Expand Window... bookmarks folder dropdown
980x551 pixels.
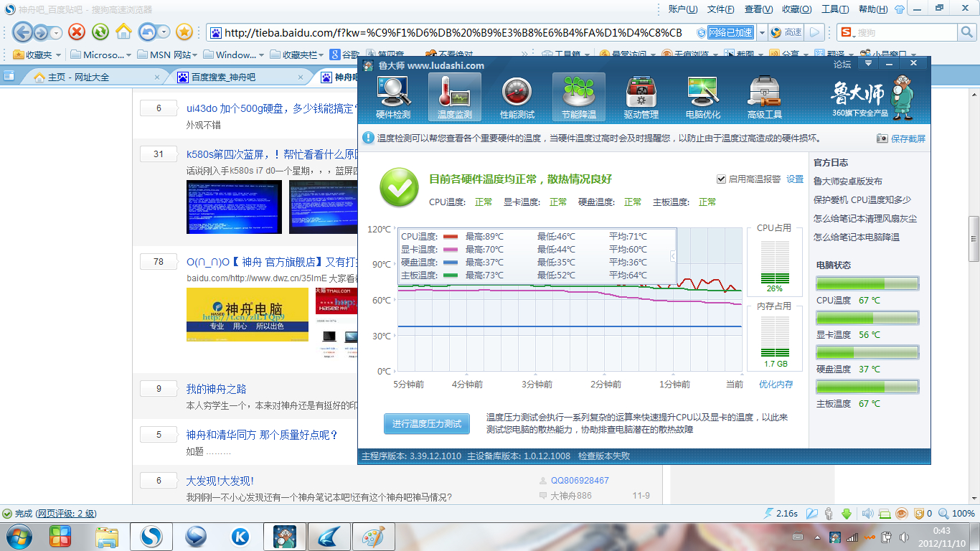point(261,55)
